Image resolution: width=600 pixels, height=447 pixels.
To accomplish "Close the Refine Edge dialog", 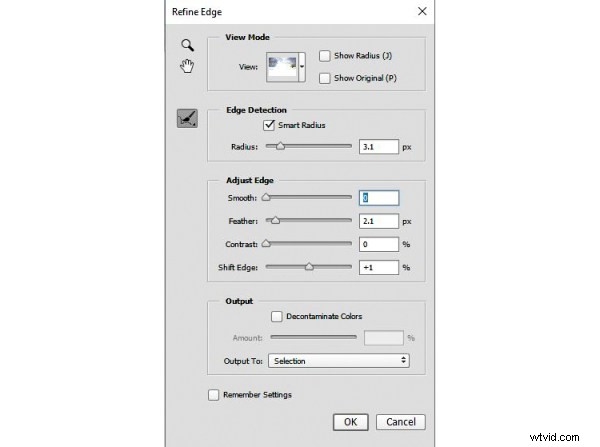I will click(x=422, y=11).
